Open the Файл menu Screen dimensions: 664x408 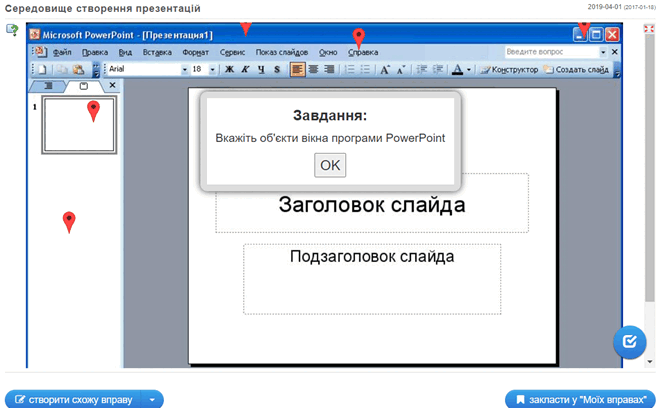(62, 52)
